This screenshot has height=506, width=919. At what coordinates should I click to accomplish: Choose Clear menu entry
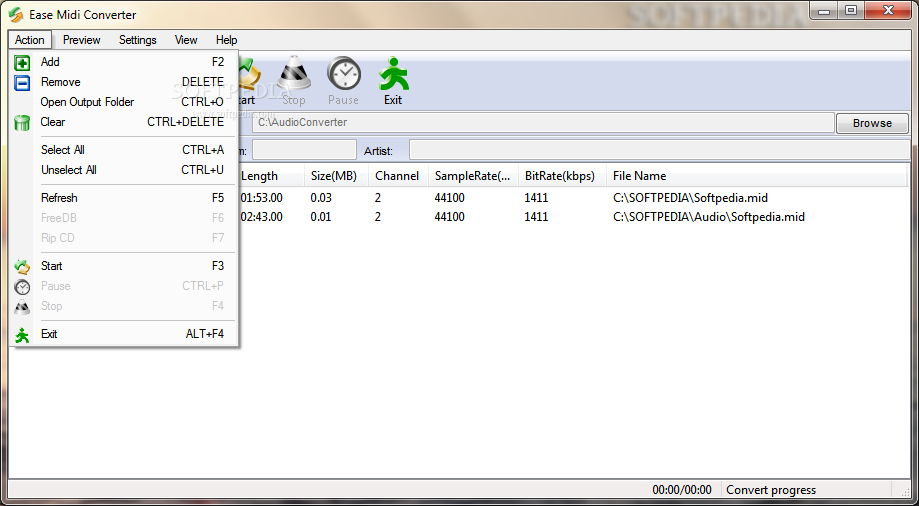124,122
